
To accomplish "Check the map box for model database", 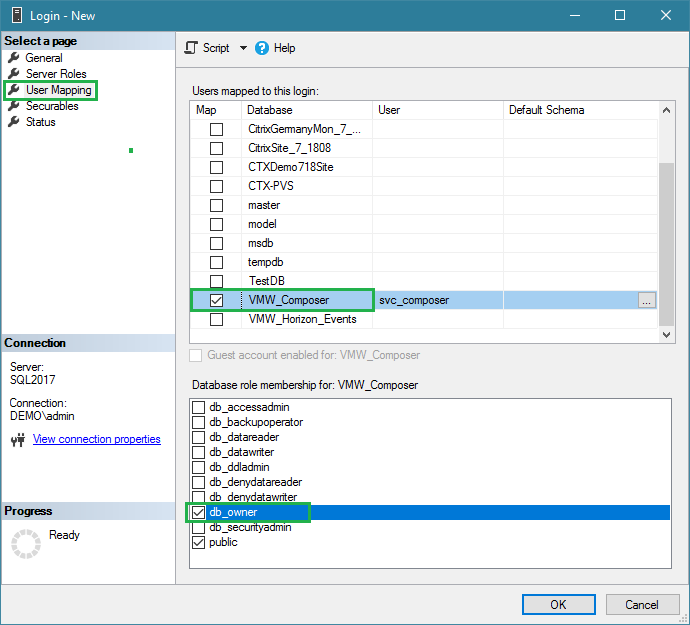I will (x=216, y=224).
